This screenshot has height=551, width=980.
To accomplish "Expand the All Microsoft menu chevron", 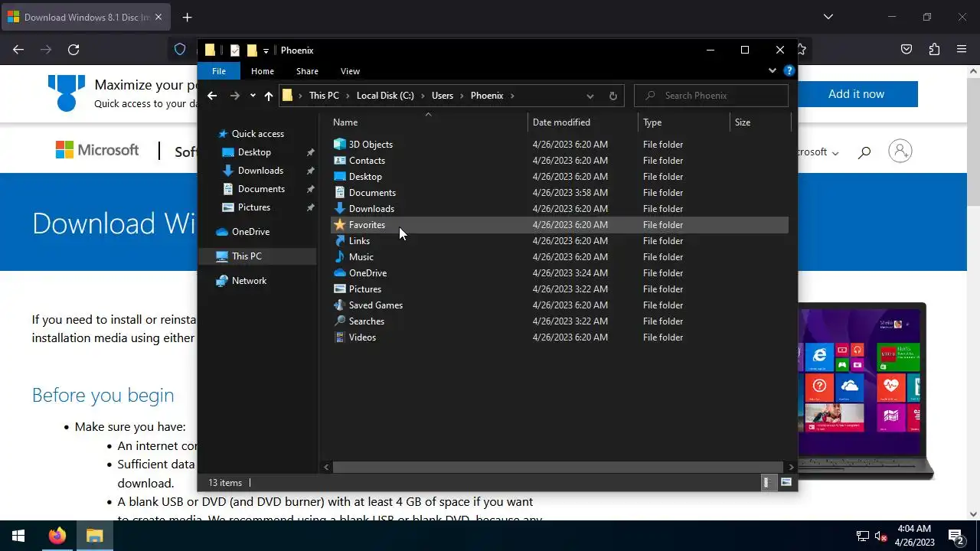I will point(835,153).
